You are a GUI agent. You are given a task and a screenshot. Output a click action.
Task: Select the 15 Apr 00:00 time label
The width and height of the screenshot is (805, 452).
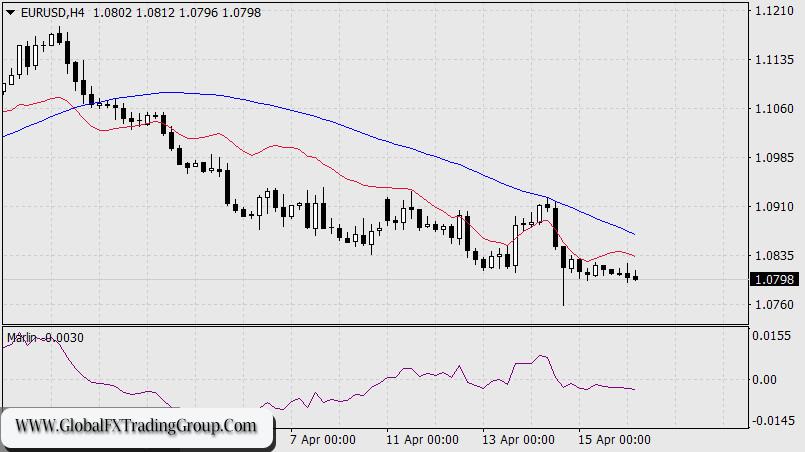(x=614, y=440)
